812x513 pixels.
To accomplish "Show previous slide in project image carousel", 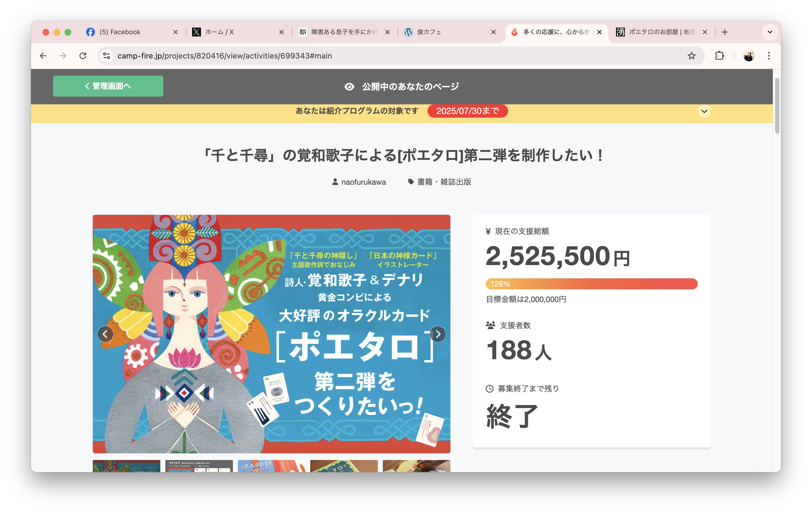I will [x=105, y=334].
